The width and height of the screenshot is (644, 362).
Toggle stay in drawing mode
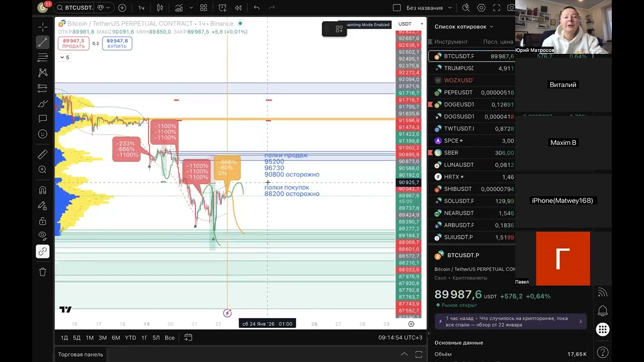click(x=43, y=206)
